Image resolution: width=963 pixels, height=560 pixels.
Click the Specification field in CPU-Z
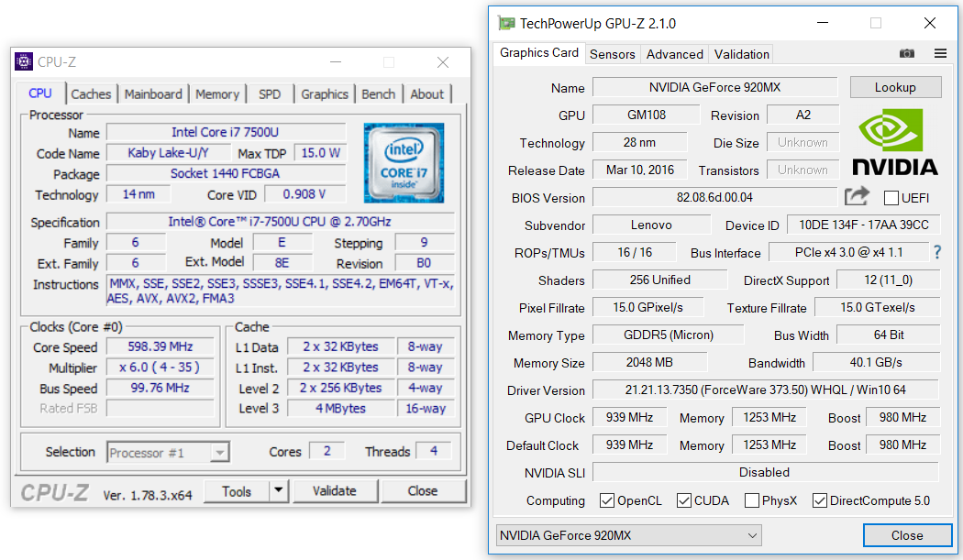(281, 222)
